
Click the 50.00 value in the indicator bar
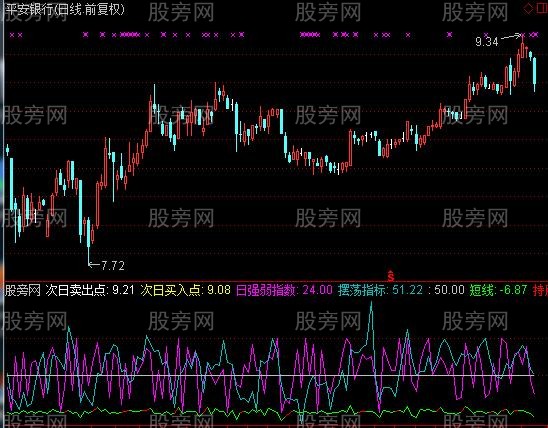click(x=449, y=290)
